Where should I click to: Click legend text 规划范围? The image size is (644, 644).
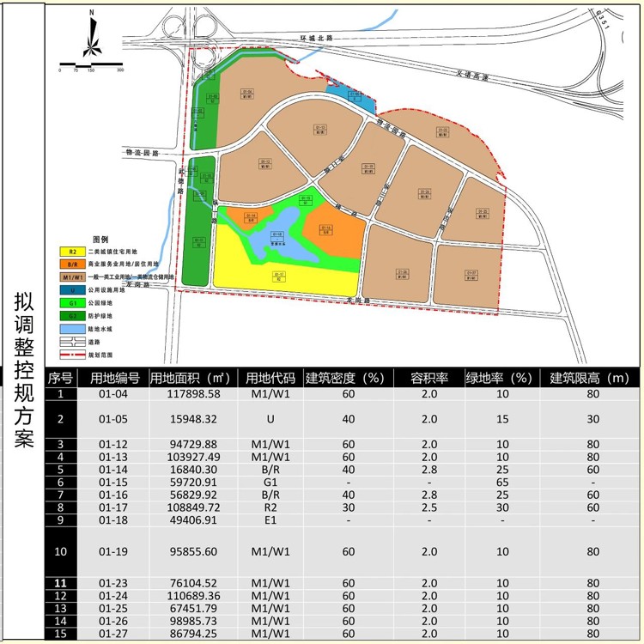tap(100, 355)
